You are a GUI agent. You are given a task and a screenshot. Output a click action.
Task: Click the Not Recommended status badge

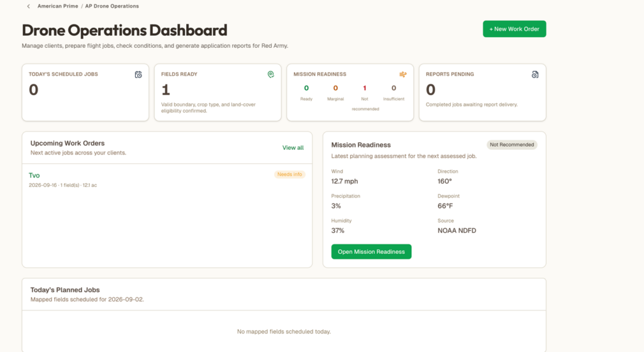(x=512, y=145)
